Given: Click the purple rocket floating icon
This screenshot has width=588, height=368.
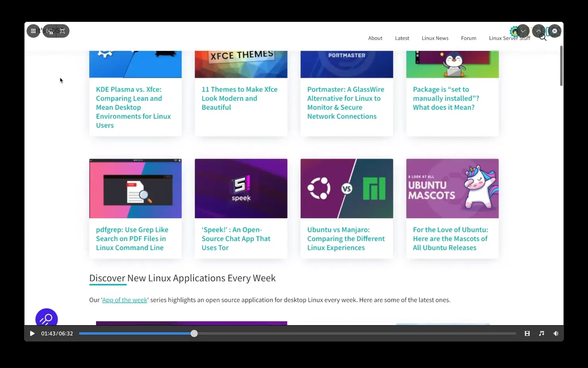Looking at the screenshot, I should coord(46,318).
